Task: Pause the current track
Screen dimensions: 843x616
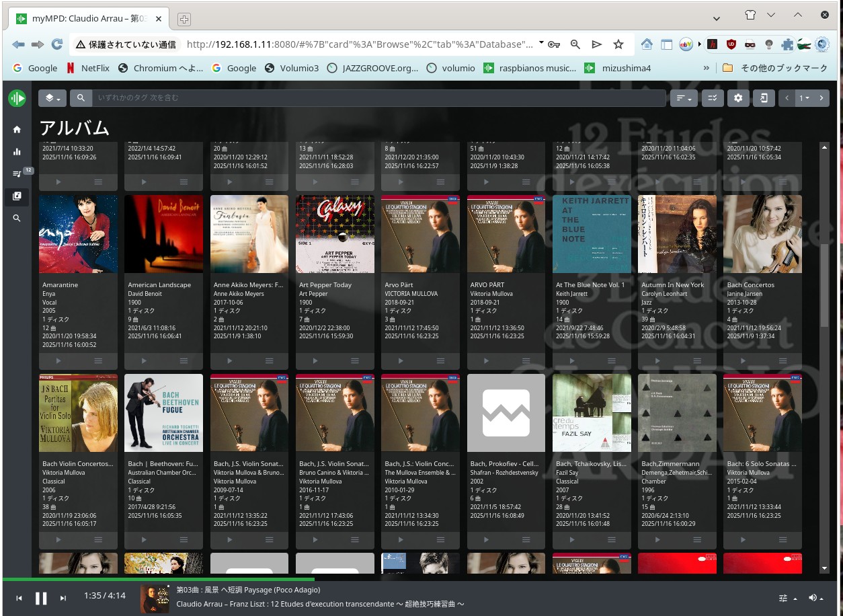Action: [x=41, y=598]
